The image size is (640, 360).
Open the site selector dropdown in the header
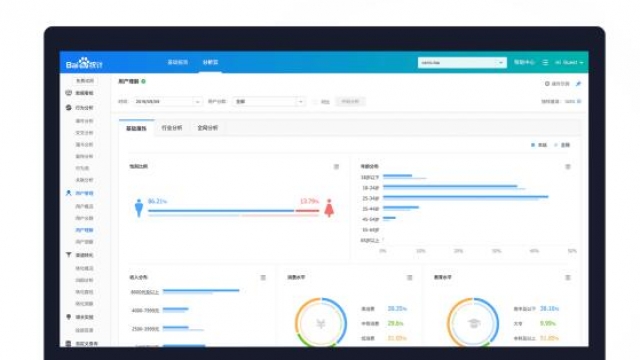coord(462,62)
